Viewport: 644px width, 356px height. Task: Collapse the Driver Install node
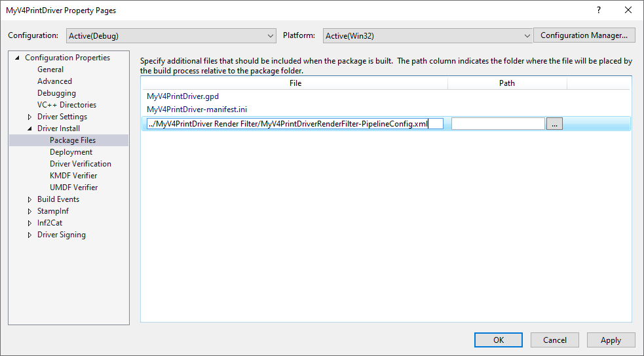(29, 129)
